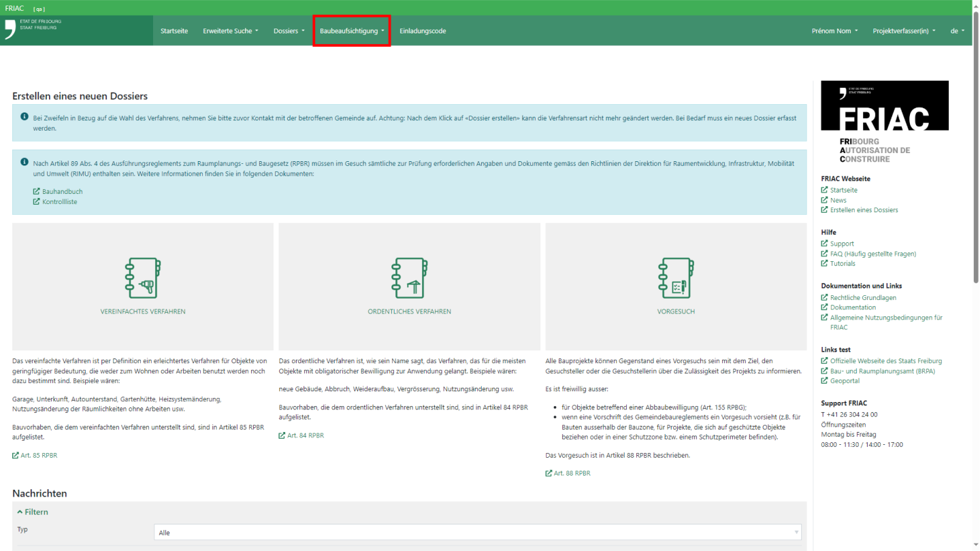The image size is (980, 551).
Task: Open FAQ (Häufig gestellte Fragen) link
Action: [x=873, y=254]
